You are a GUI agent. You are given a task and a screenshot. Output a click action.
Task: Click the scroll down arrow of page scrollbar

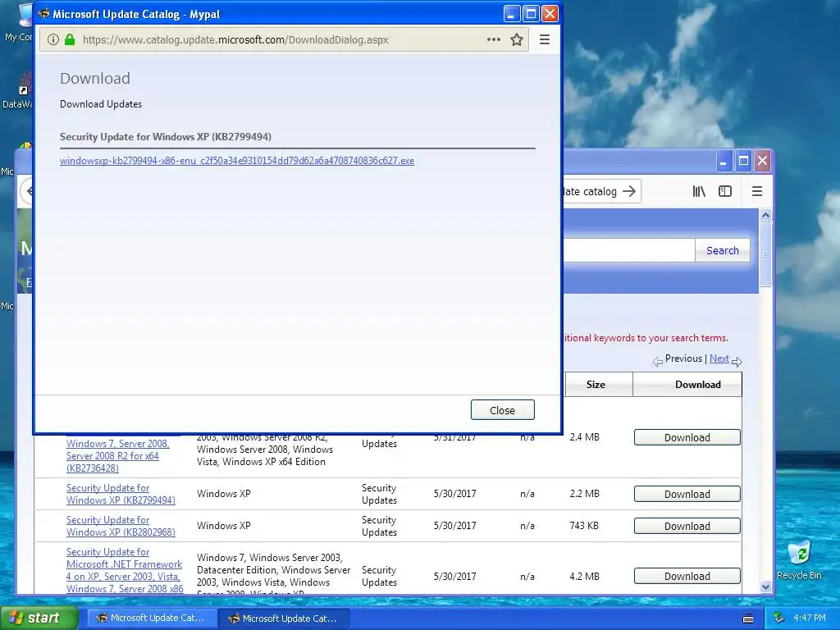coord(765,587)
